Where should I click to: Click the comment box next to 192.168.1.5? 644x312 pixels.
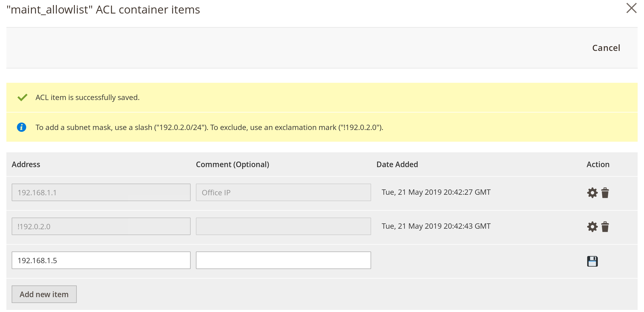point(283,260)
